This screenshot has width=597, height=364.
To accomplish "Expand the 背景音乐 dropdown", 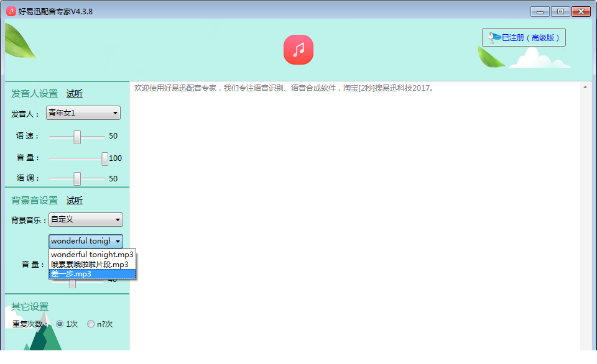I will (x=86, y=219).
